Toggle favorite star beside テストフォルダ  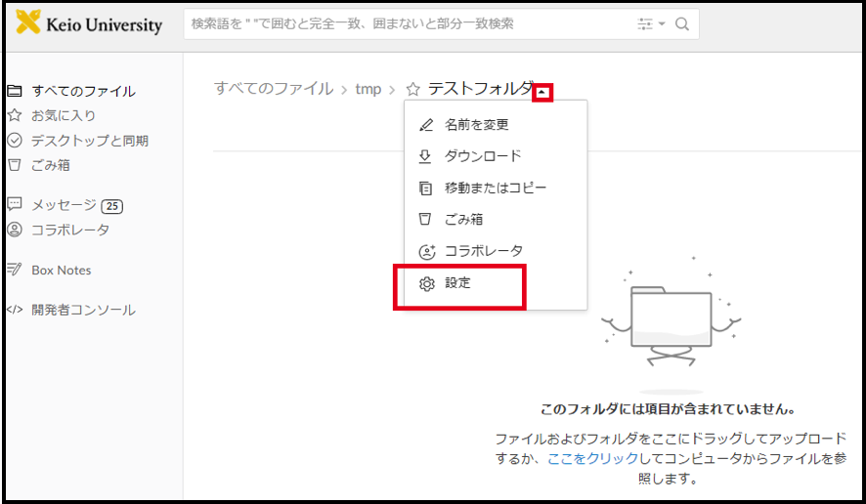412,89
